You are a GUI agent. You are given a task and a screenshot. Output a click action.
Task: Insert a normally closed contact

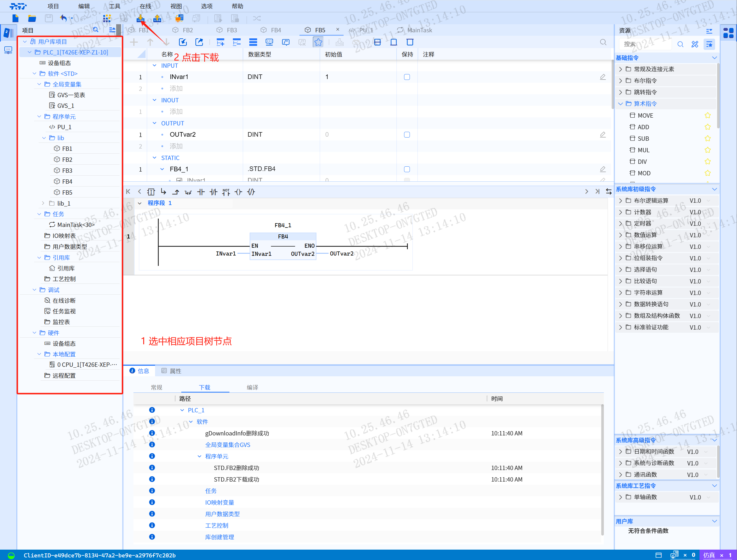pyautogui.click(x=214, y=192)
